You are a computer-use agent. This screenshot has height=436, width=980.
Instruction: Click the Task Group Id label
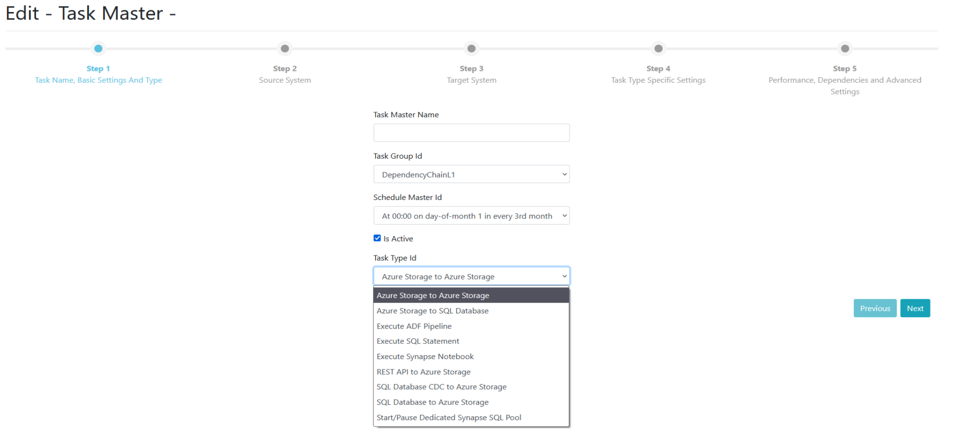pyautogui.click(x=398, y=156)
